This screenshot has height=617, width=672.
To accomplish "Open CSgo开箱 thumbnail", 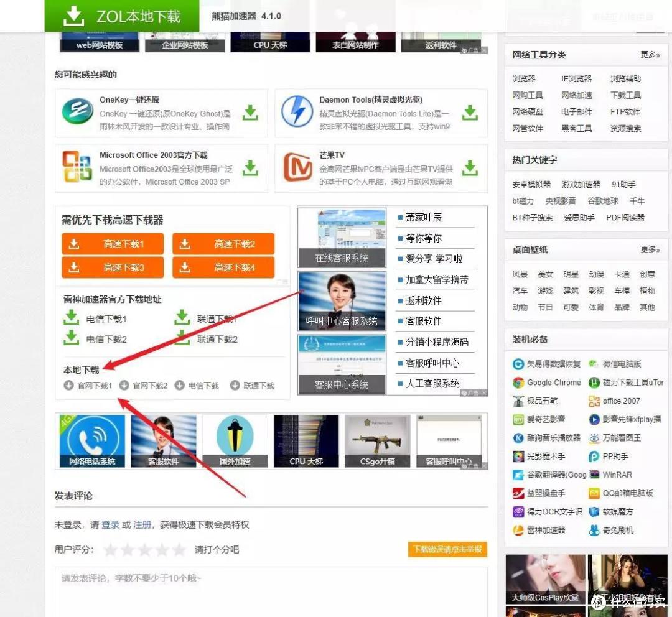I will coord(378,441).
